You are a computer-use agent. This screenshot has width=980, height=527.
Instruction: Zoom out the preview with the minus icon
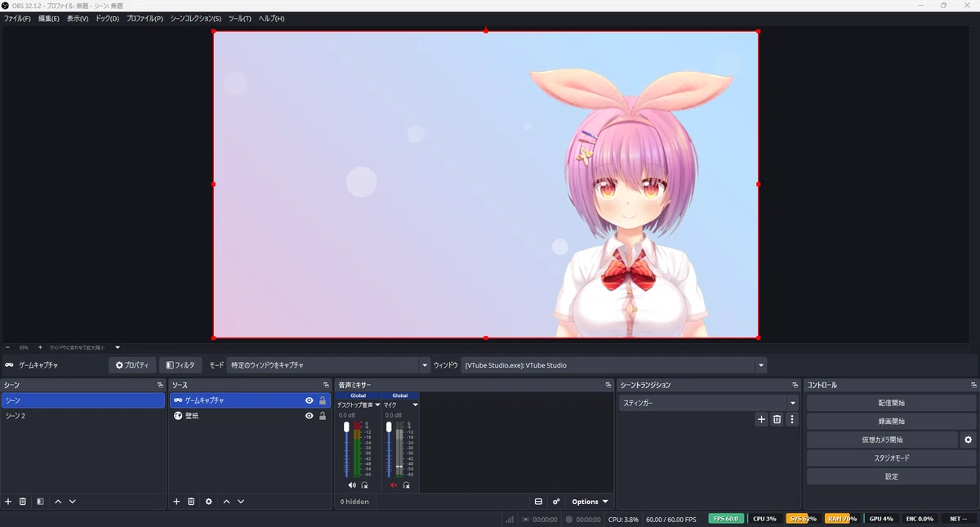tap(7, 347)
